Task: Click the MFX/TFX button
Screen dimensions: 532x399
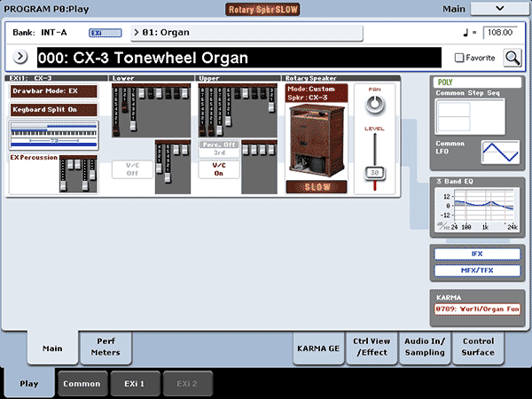Action: pyautogui.click(x=477, y=269)
